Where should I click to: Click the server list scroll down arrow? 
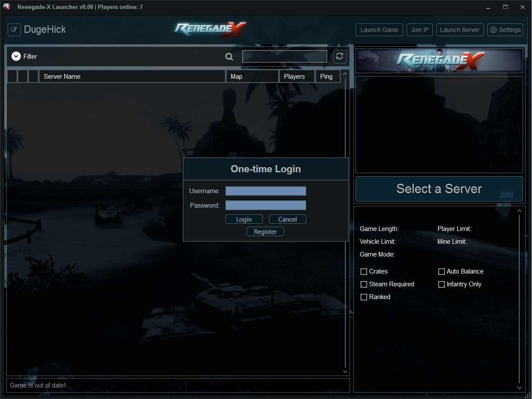click(345, 372)
